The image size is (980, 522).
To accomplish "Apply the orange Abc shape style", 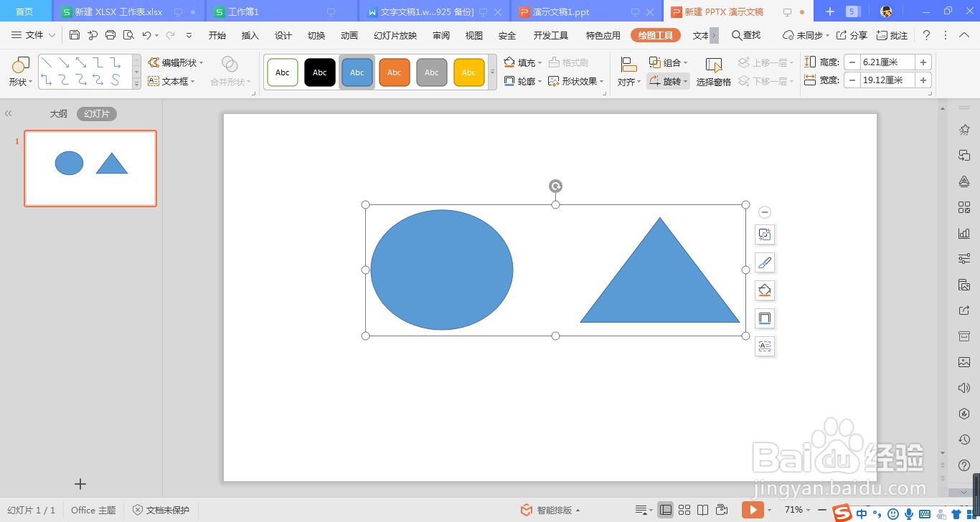I will [395, 72].
